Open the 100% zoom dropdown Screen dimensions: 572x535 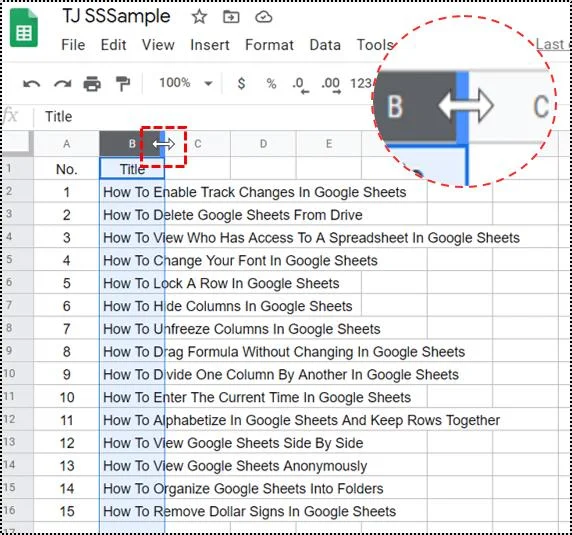pyautogui.click(x=186, y=83)
